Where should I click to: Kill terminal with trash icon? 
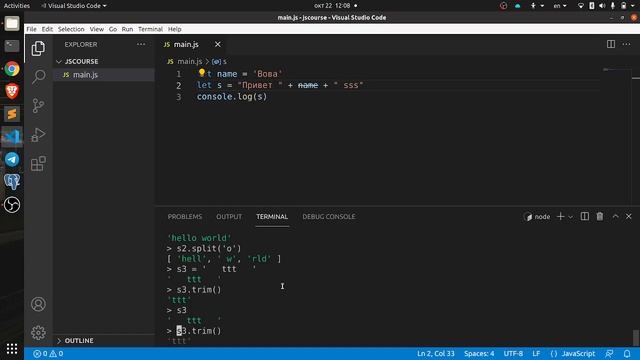tap(600, 216)
